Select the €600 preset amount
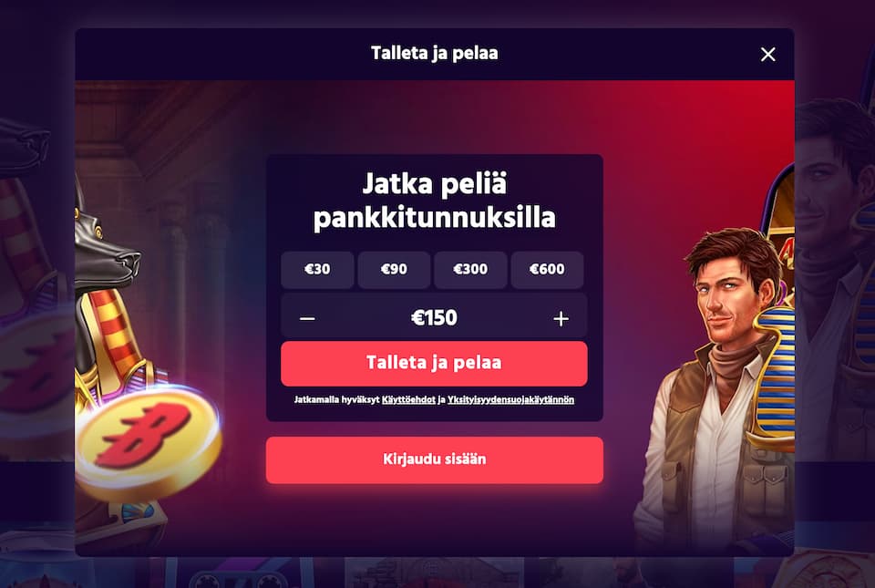The width and height of the screenshot is (875, 588). tap(547, 270)
